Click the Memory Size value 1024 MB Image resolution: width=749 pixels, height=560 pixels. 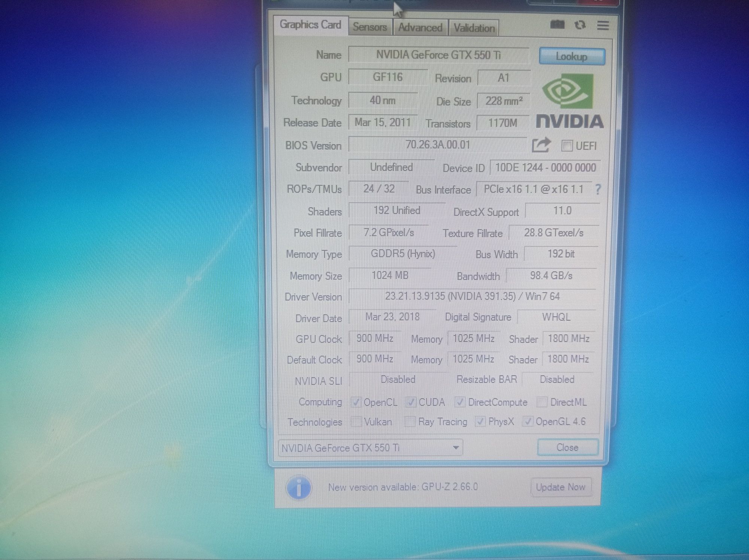(x=389, y=276)
